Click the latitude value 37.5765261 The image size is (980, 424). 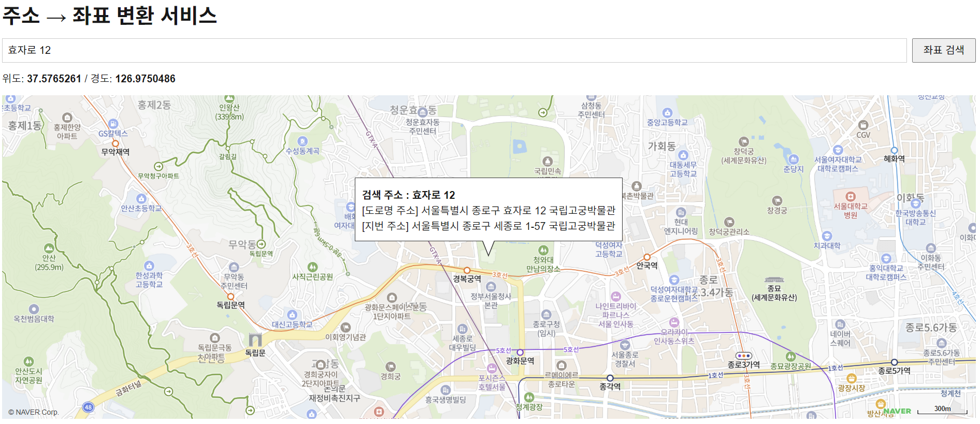click(54, 79)
